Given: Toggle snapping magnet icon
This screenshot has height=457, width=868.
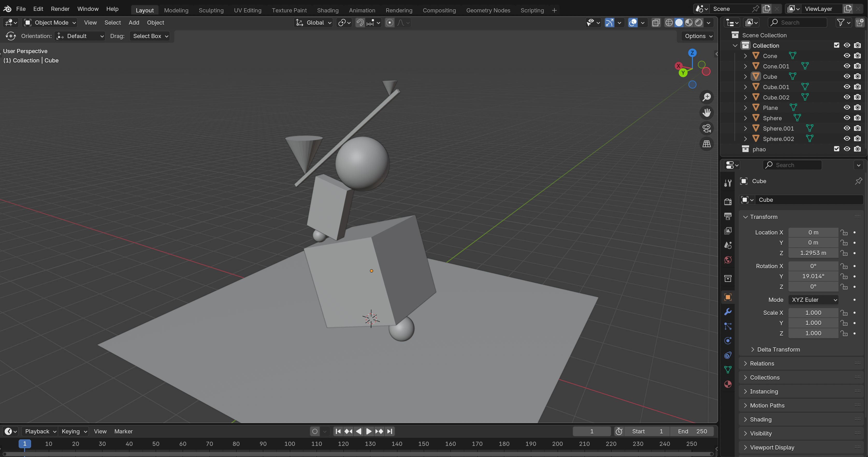Looking at the screenshot, I should pos(360,23).
